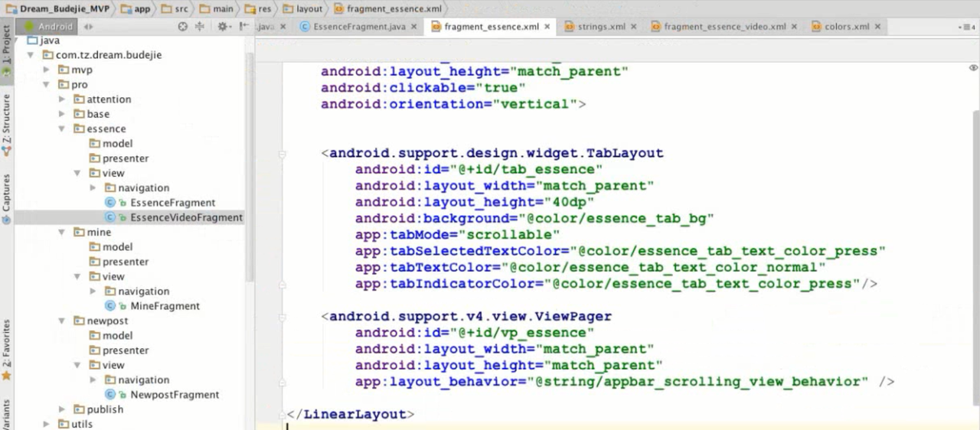This screenshot has width=980, height=430.
Task: Click the closing </LinearLayout> tag
Action: 350,415
